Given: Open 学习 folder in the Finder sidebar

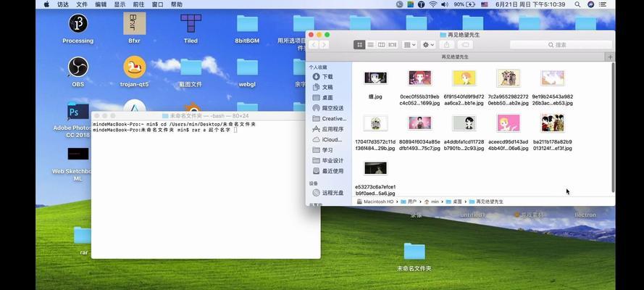Looking at the screenshot, I should coord(327,150).
